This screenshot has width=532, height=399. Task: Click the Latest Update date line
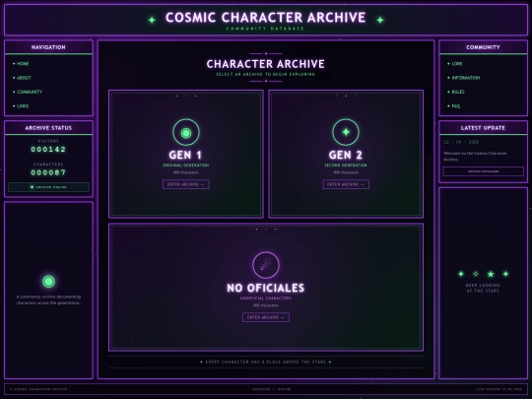coord(461,142)
